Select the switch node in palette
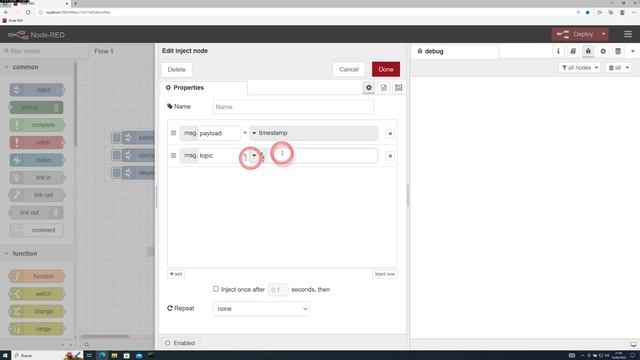The height and width of the screenshot is (360, 640). click(37, 294)
